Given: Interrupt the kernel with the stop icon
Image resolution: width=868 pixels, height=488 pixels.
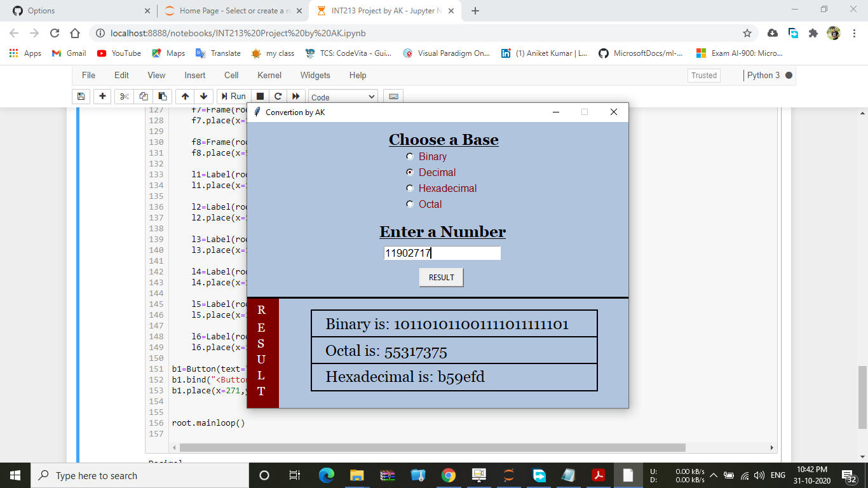Looking at the screenshot, I should 260,97.
